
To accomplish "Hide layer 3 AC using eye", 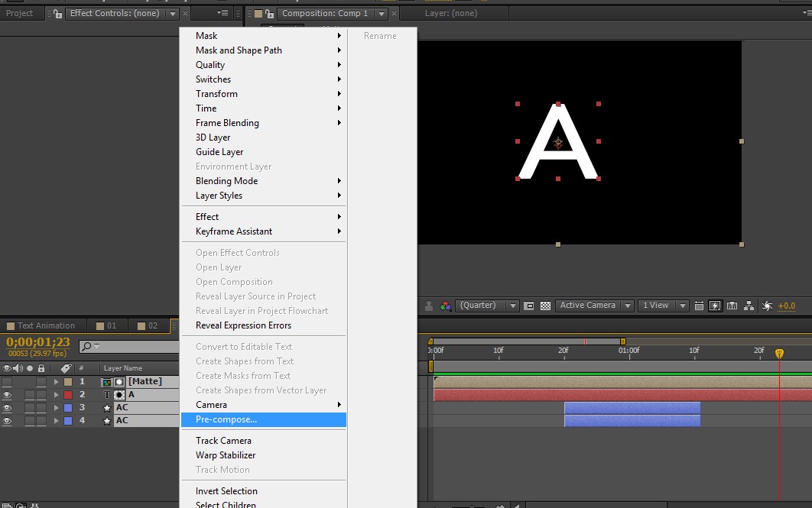I will click(x=7, y=408).
